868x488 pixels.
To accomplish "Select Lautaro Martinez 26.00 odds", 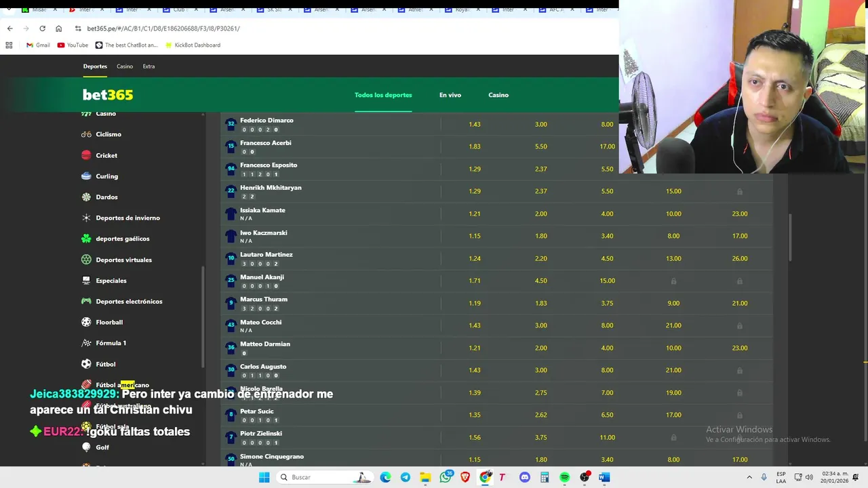I will pyautogui.click(x=740, y=258).
